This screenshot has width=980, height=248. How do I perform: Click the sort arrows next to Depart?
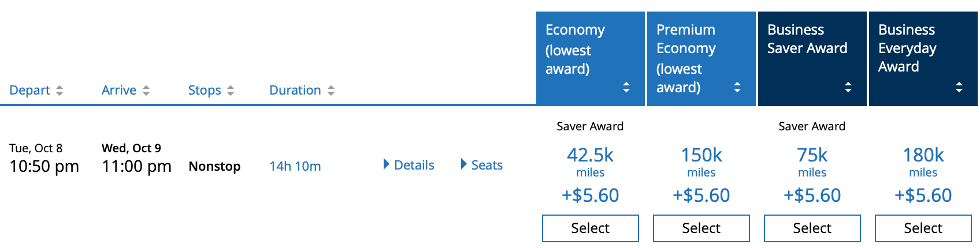[x=60, y=91]
